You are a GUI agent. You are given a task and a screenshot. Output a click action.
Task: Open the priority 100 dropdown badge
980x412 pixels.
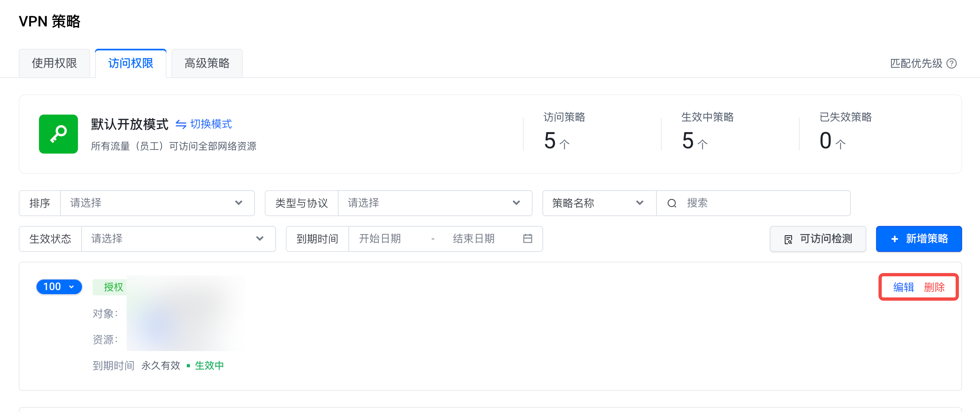[x=59, y=287]
